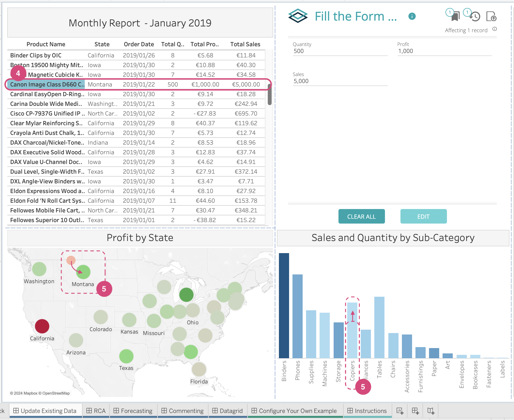Click the Copiers bar in the chart
The height and width of the screenshot is (420, 514).
352,330
